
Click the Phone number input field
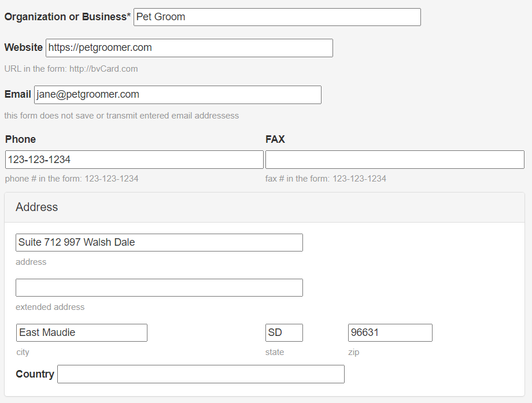134,159
